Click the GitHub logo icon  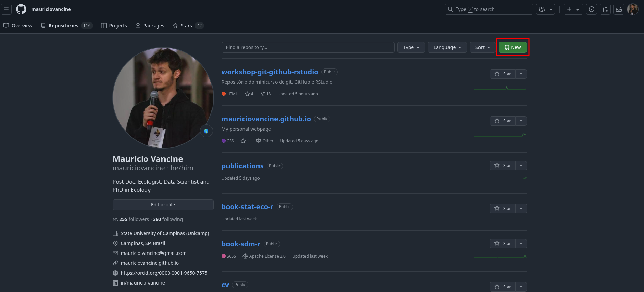click(x=21, y=9)
